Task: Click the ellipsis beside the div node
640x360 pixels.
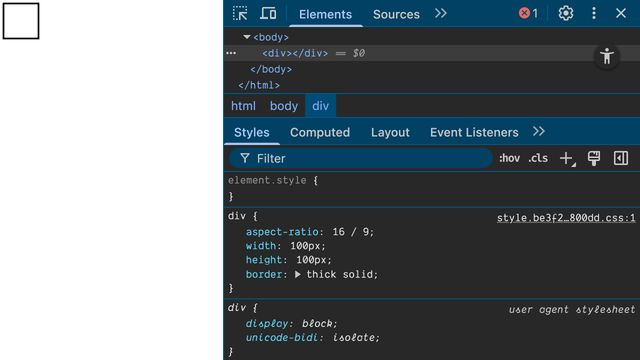Action: click(231, 53)
